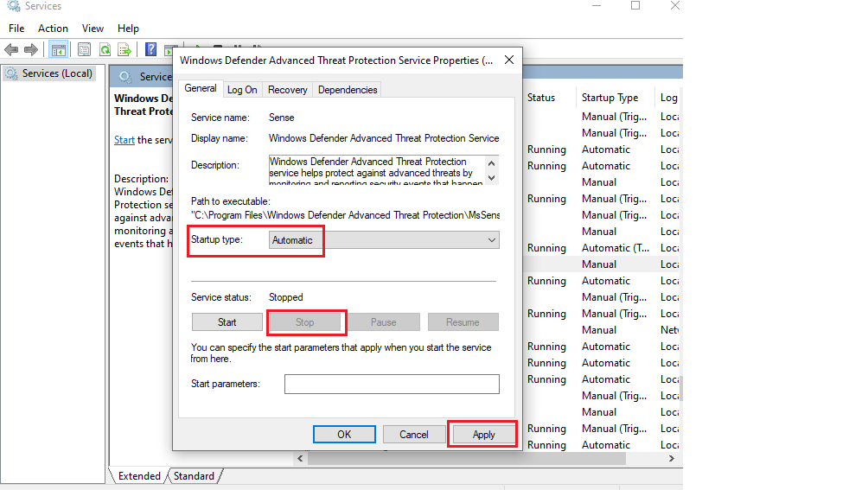Confirm the dialog with OK
The width and height of the screenshot is (868, 490).
(344, 435)
